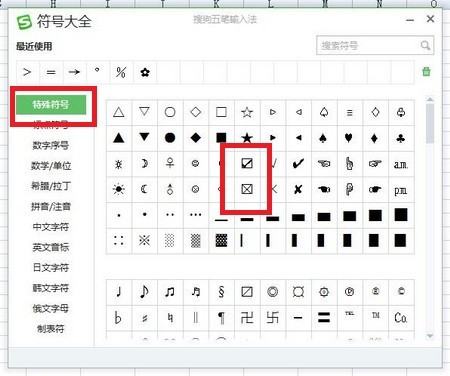The image size is (450, 376).
Task: Insert recent greater-than symbol
Action: (x=28, y=72)
